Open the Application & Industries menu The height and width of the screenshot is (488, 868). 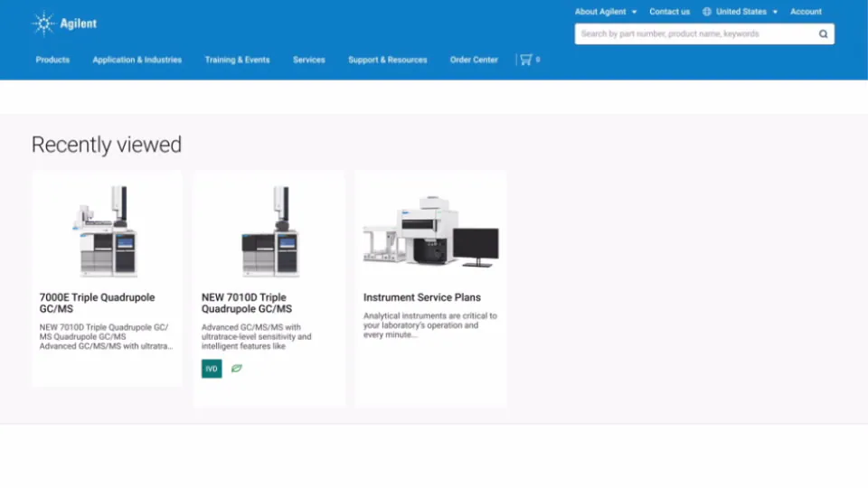click(137, 60)
